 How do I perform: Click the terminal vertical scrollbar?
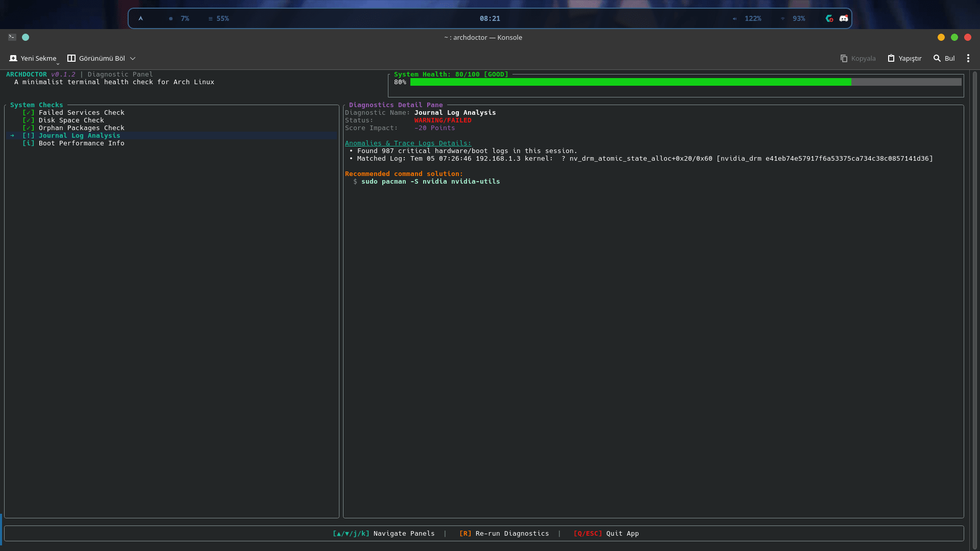[x=975, y=310]
